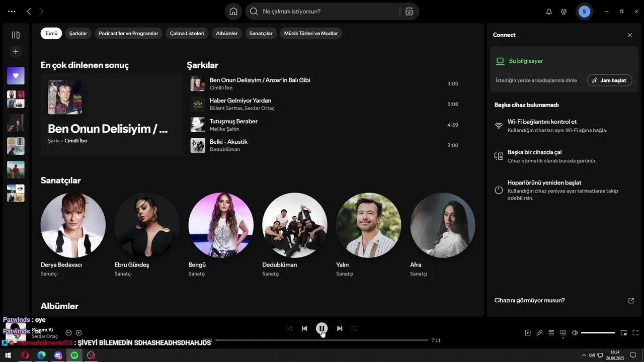
Task: Select the Şarkılar filter chip
Action: pos(78,33)
